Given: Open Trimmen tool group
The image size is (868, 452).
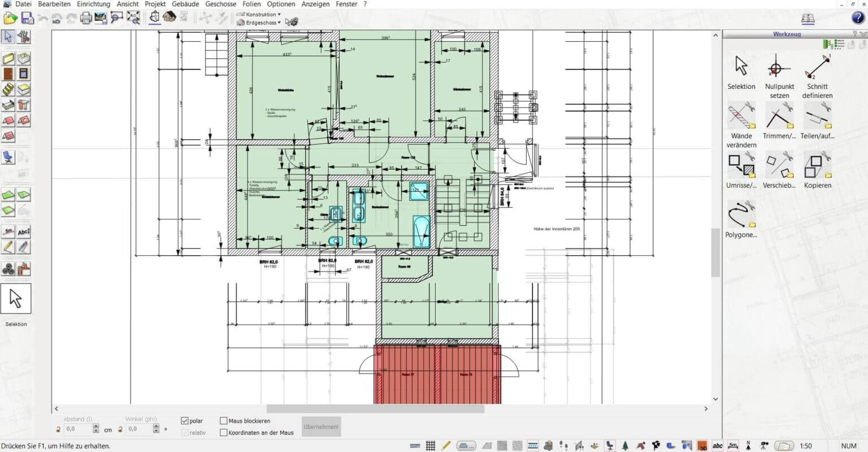Looking at the screenshot, I should pos(779,121).
